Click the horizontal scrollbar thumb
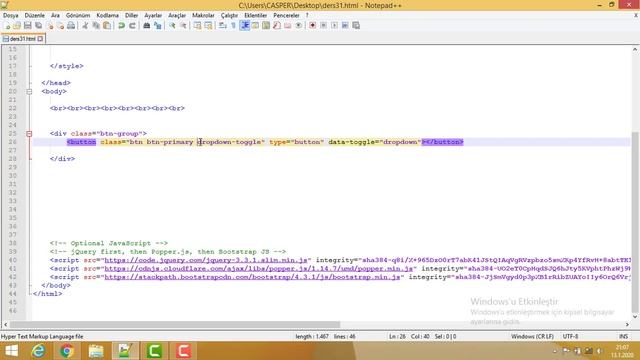Viewport: 640px width, 360px height. click(175, 324)
